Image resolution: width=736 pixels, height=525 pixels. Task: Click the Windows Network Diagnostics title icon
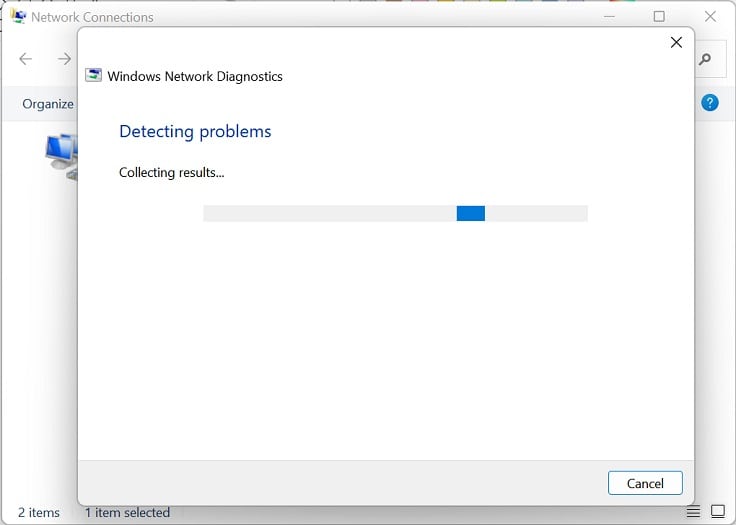coord(93,75)
